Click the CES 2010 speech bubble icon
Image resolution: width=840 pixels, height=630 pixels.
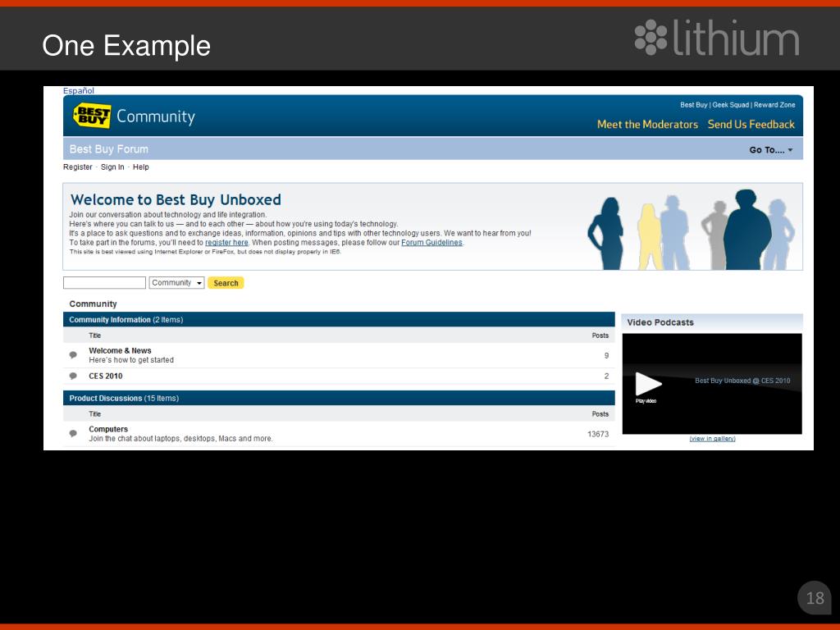tap(73, 377)
